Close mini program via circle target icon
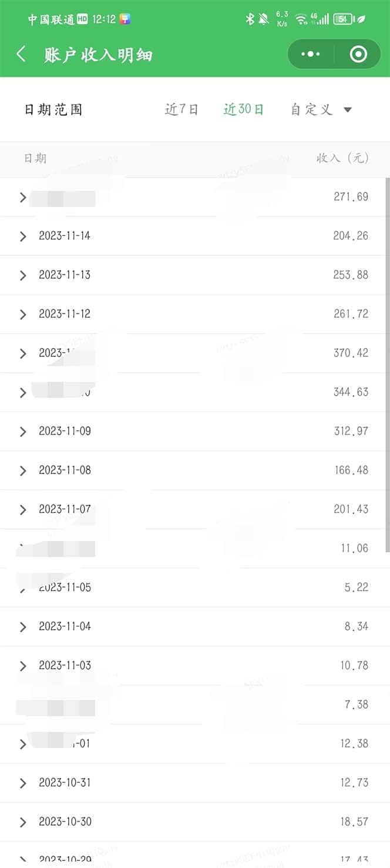Viewport: 390px width, 868px height. tap(358, 55)
